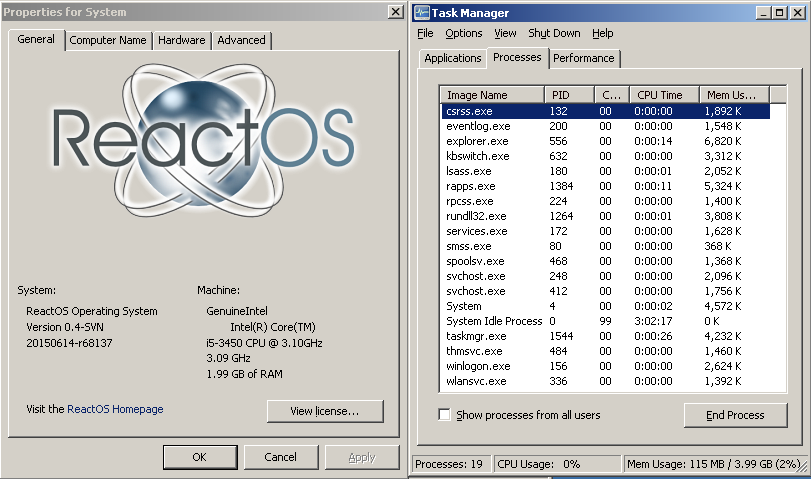Select the taskmgr.exe process
Image resolution: width=811 pixels, height=479 pixels.
click(x=606, y=336)
